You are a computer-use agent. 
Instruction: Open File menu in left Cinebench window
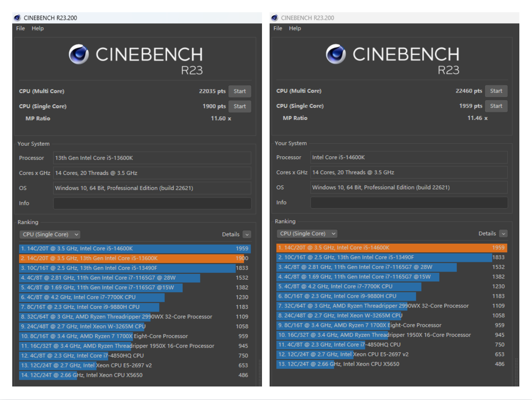point(20,28)
